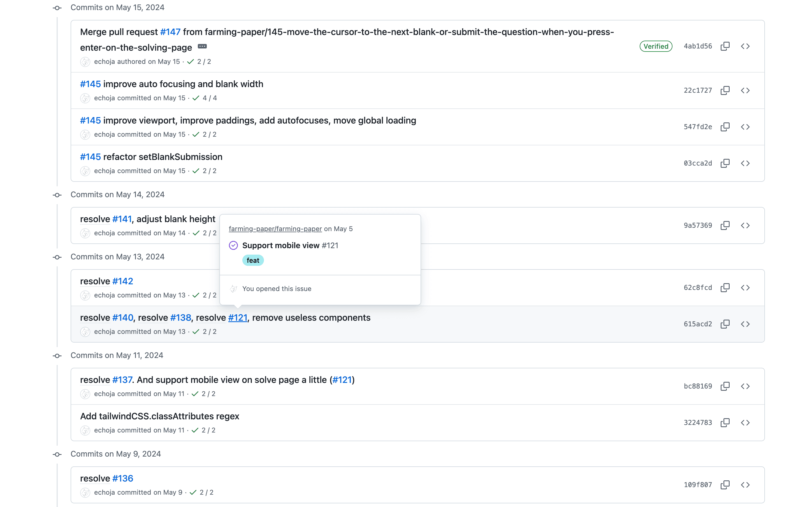
Task: Open commit 62c8fcd via its SHA link
Action: tap(698, 287)
